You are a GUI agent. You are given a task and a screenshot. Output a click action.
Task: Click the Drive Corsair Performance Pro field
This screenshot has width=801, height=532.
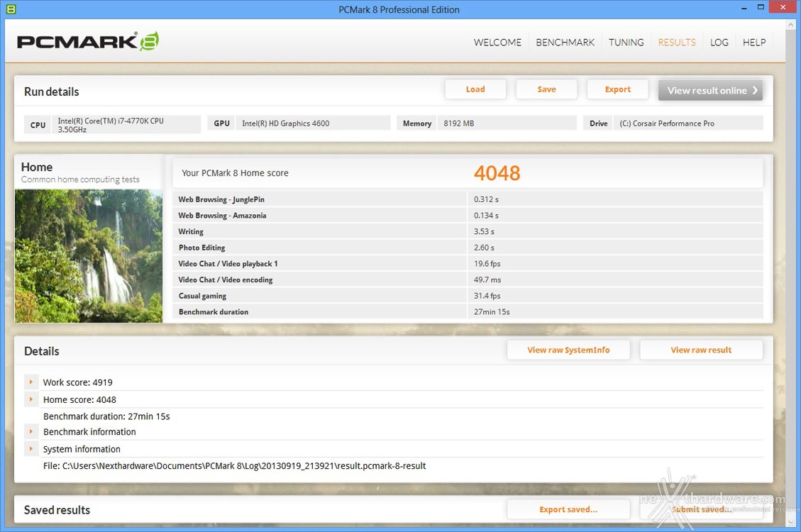coord(673,123)
